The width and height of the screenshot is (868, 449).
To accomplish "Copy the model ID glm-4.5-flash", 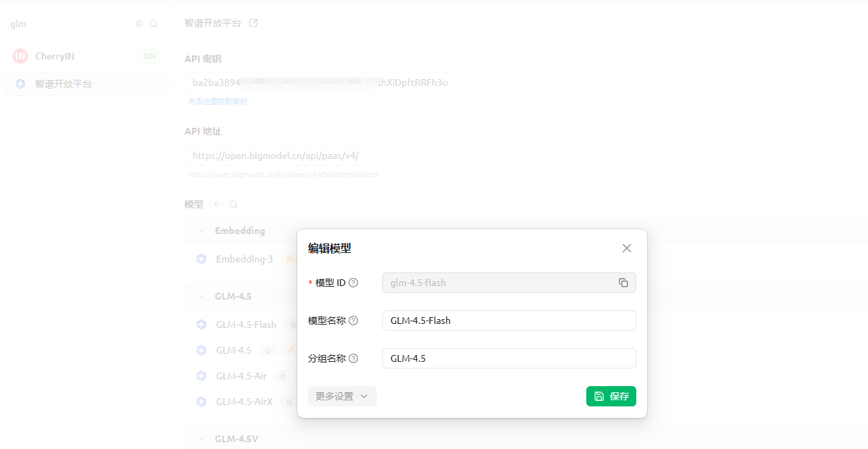I will coord(623,283).
